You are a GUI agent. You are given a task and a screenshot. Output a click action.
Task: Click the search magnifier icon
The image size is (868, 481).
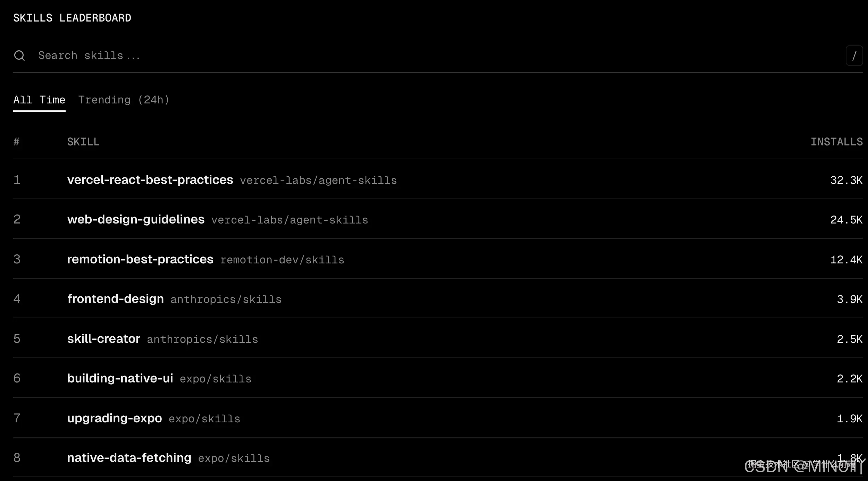tap(19, 56)
